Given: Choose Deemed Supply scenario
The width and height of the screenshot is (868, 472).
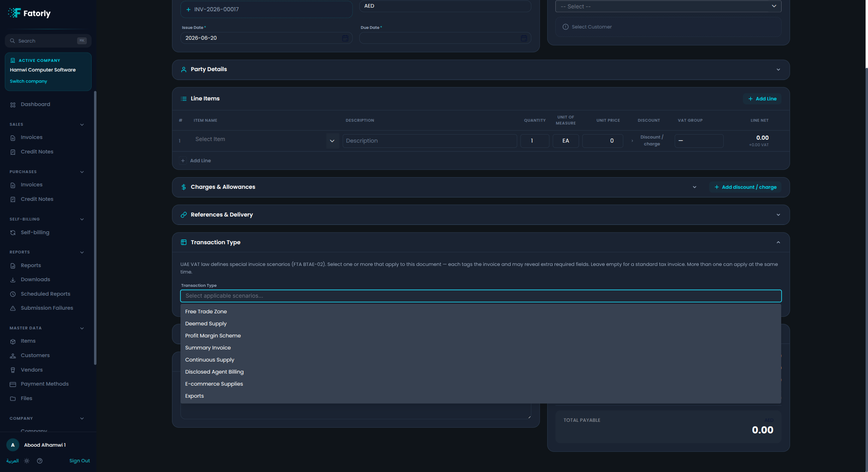Looking at the screenshot, I should tap(481, 324).
